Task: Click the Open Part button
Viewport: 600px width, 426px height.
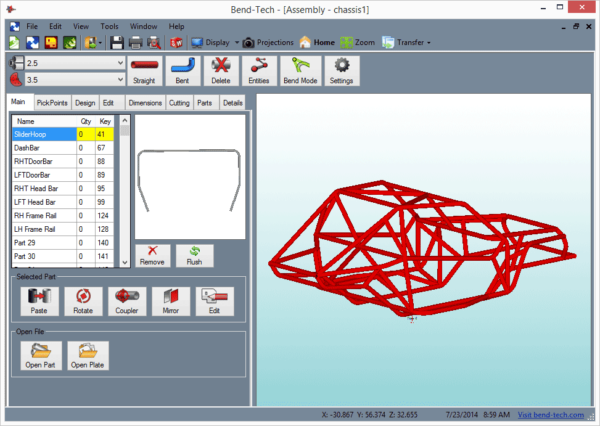Action: [x=41, y=356]
